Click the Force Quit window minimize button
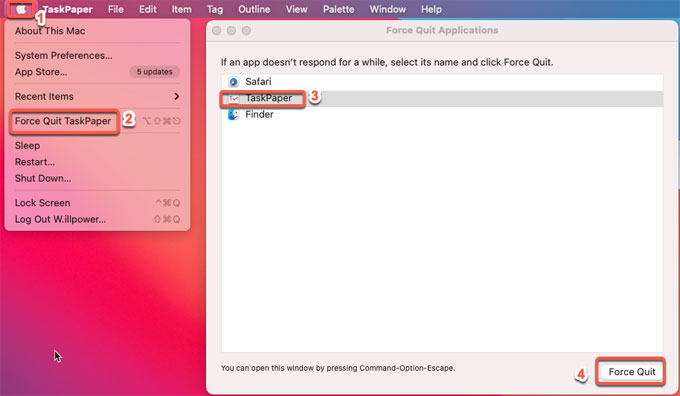This screenshot has height=396, width=680. click(232, 30)
